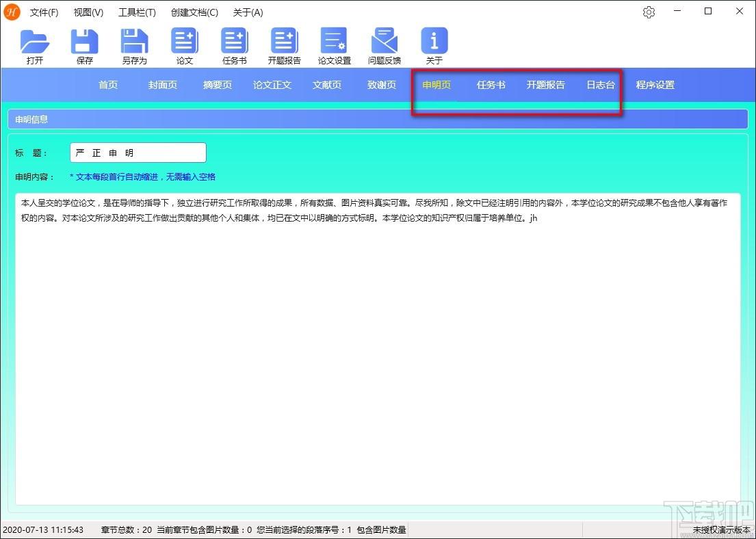Open the 视图(V) menu
This screenshot has height=539, width=756.
coord(88,12)
